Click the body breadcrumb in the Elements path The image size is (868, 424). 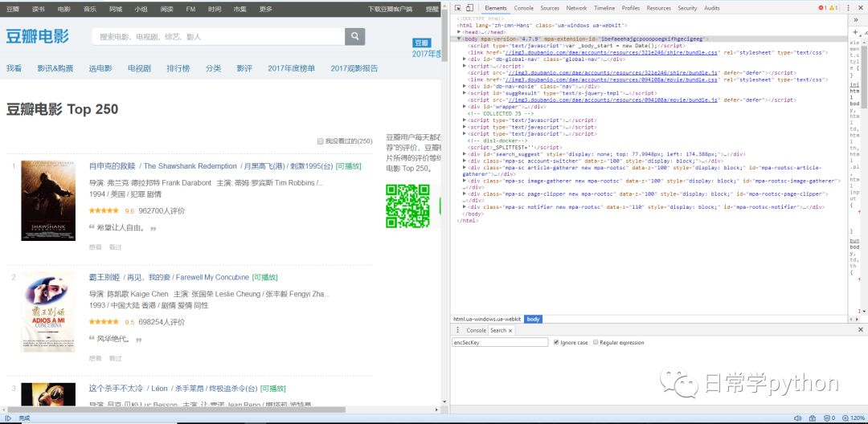point(533,319)
